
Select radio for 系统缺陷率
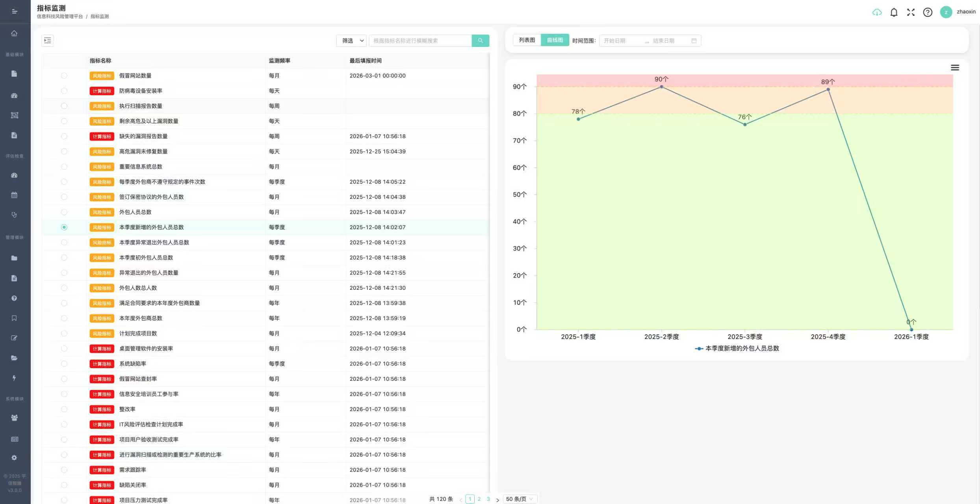pyautogui.click(x=64, y=364)
